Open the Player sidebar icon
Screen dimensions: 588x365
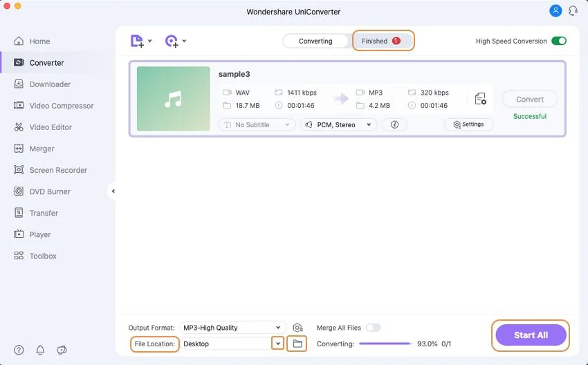pos(19,234)
